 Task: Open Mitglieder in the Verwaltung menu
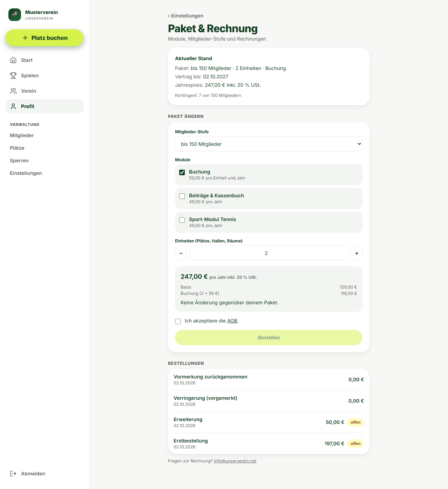[22, 135]
